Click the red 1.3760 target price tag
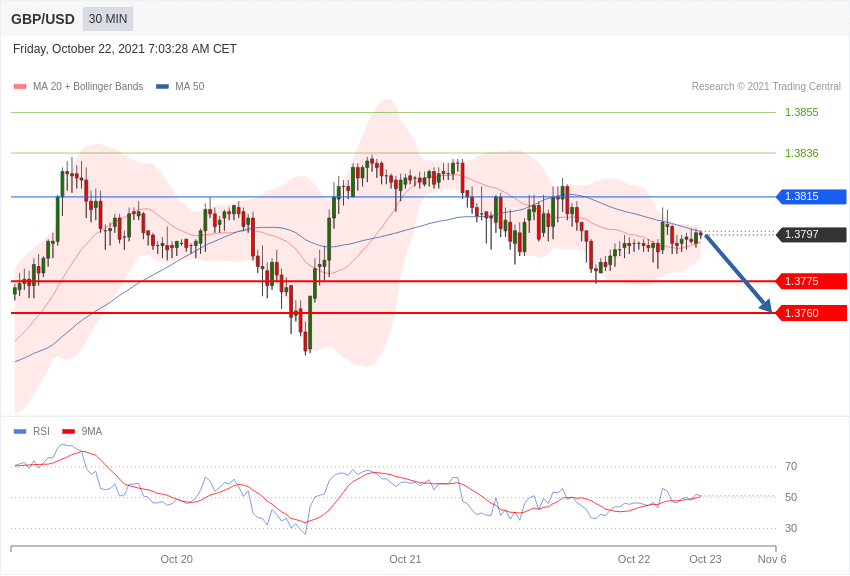Viewport: 850px width, 576px height. [812, 313]
